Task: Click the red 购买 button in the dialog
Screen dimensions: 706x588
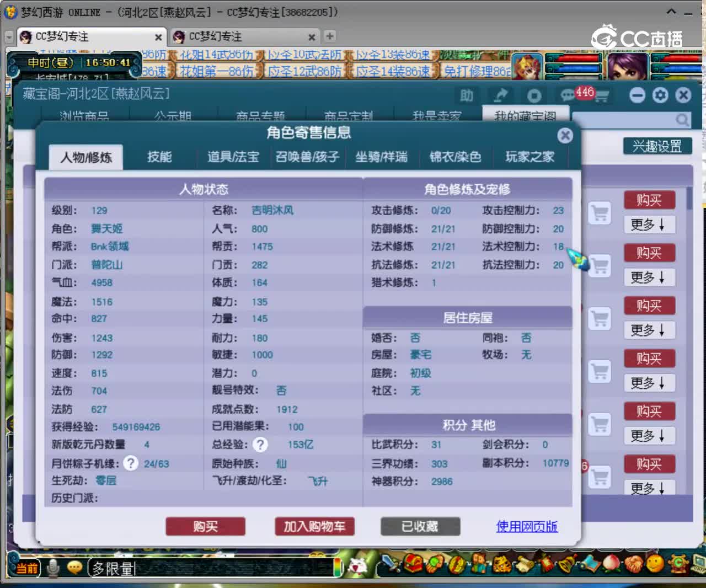Action: point(205,526)
